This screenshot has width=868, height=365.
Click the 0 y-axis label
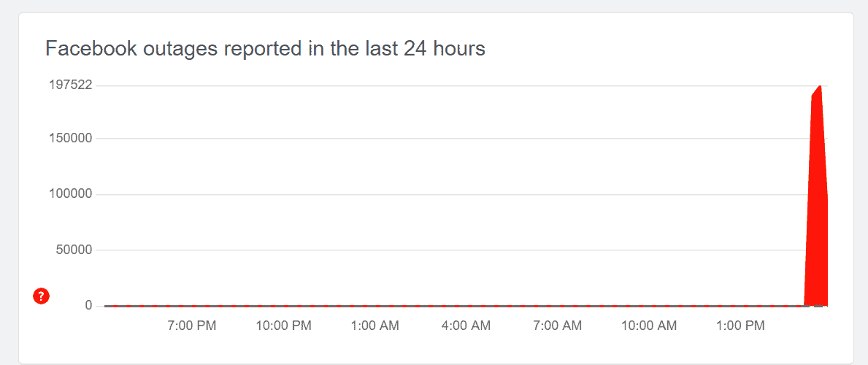[88, 305]
